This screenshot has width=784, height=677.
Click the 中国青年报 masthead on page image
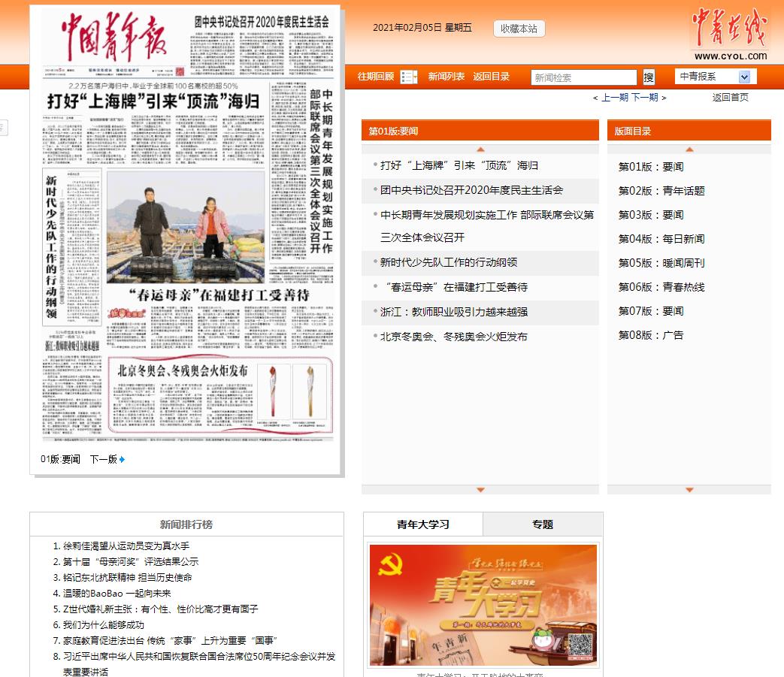click(114, 37)
